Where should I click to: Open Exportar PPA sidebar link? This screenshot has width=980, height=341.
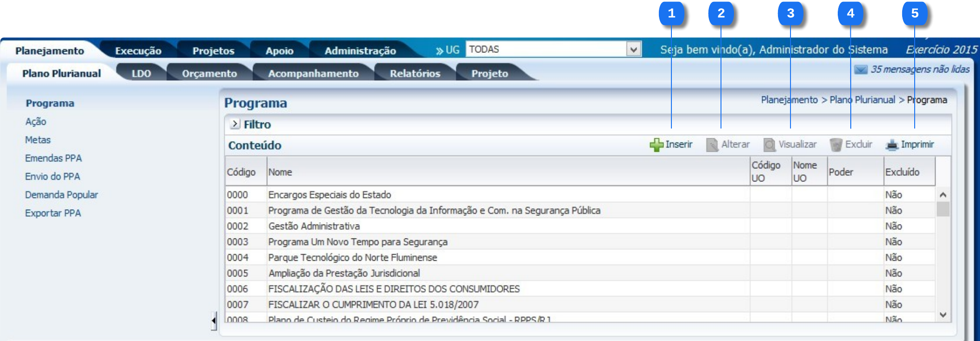point(53,213)
